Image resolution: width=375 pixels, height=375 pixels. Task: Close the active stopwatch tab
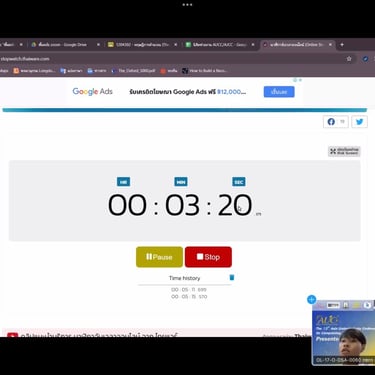pyautogui.click(x=330, y=44)
